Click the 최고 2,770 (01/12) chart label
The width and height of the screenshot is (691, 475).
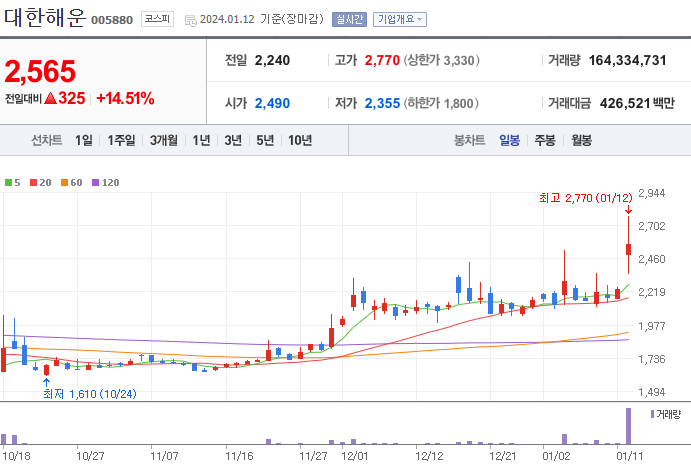(586, 198)
